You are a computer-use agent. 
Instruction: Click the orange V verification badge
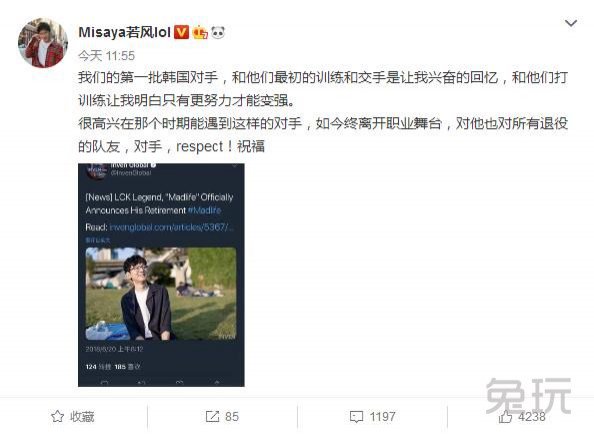pyautogui.click(x=181, y=32)
